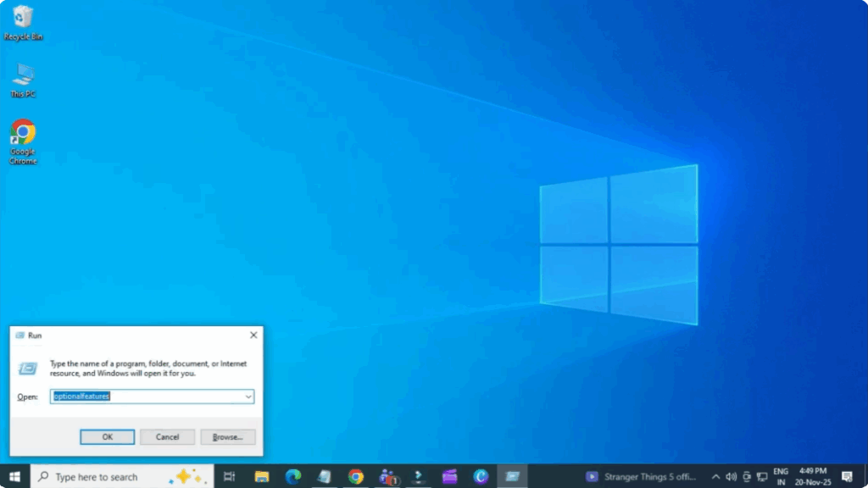Open the notification Action Center
Viewport: 868px width, 488px height.
tap(846, 477)
